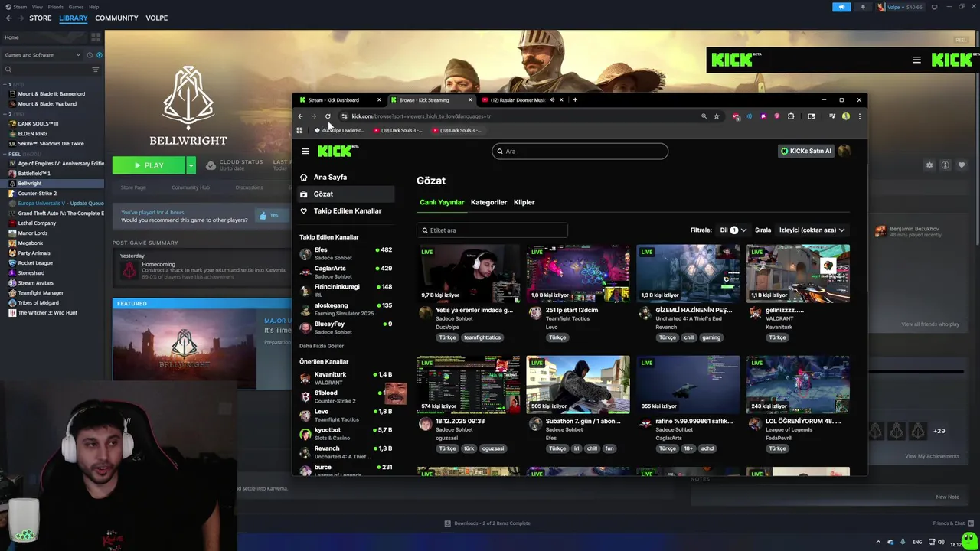Expand Daha Fazla Göster under followed channels
The image size is (980, 551).
click(322, 346)
